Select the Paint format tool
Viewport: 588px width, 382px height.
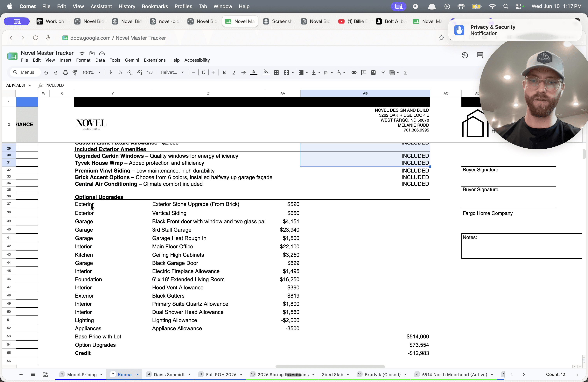[75, 73]
